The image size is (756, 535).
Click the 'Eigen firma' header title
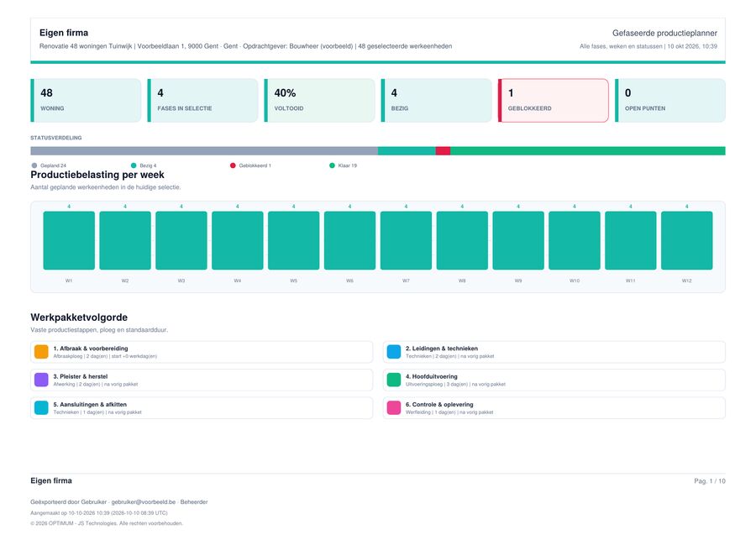pos(64,32)
